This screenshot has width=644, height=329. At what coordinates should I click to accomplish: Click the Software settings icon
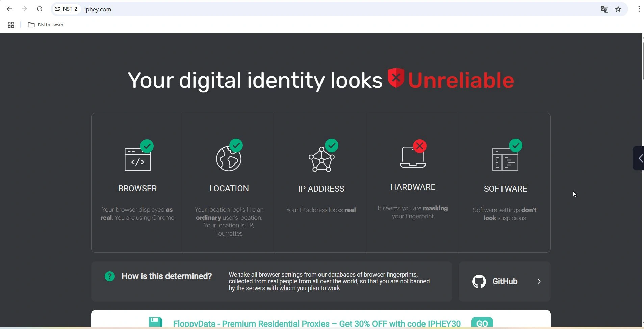pos(505,160)
